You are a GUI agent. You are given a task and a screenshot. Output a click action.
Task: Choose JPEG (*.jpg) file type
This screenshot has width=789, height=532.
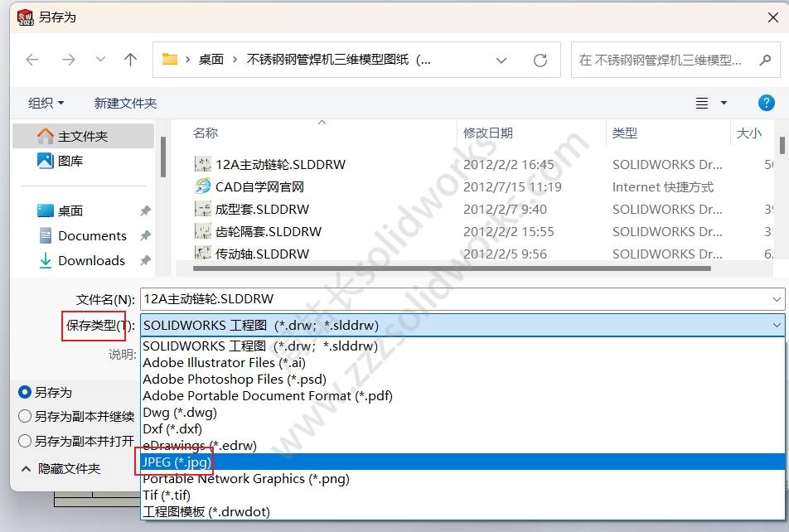[462, 462]
